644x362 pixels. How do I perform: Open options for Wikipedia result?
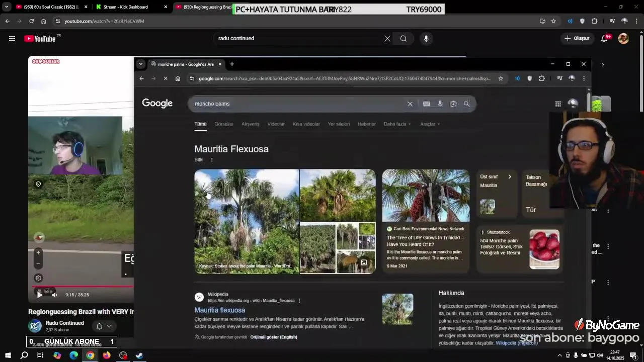pyautogui.click(x=299, y=301)
